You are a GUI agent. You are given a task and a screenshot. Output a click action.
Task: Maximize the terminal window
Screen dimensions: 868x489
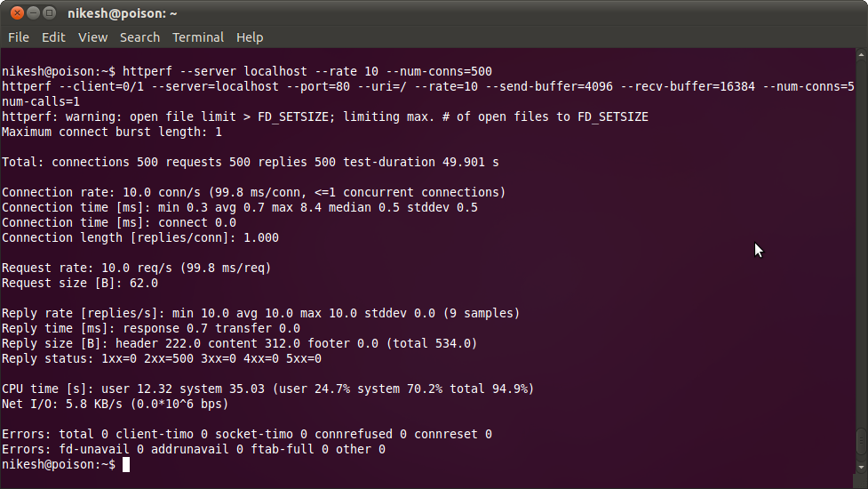coord(49,12)
